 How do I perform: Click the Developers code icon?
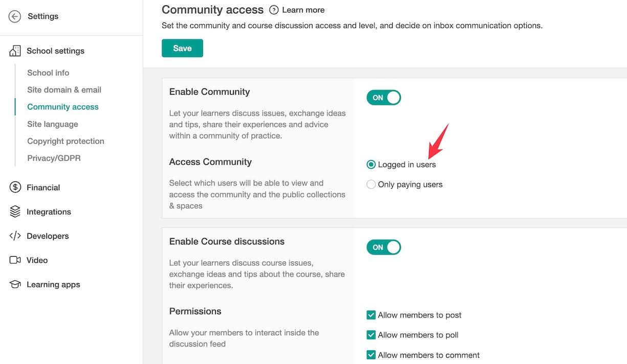[15, 236]
